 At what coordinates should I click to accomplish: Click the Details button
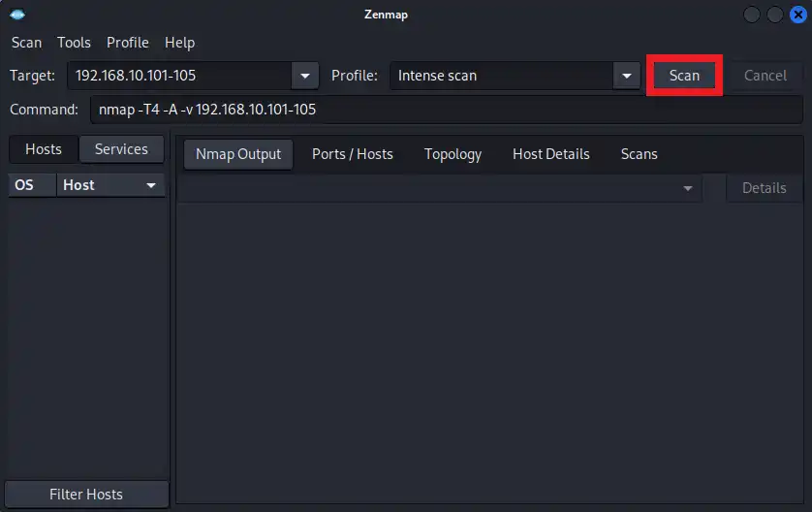(x=765, y=188)
